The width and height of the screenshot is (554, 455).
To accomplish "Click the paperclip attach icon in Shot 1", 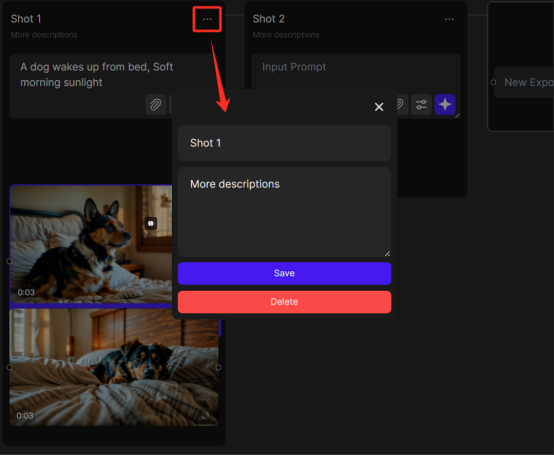I will [156, 105].
